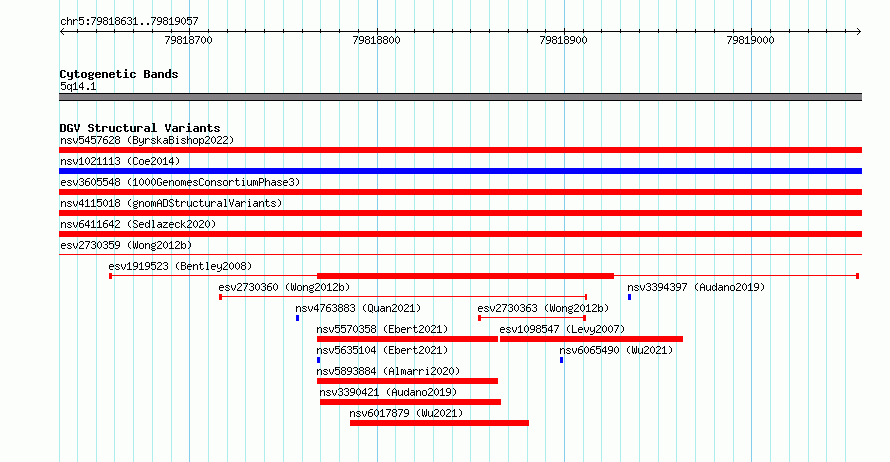This screenshot has height=462, width=890.
Task: Click the red bar of nsv6017879
Action: coord(439,423)
